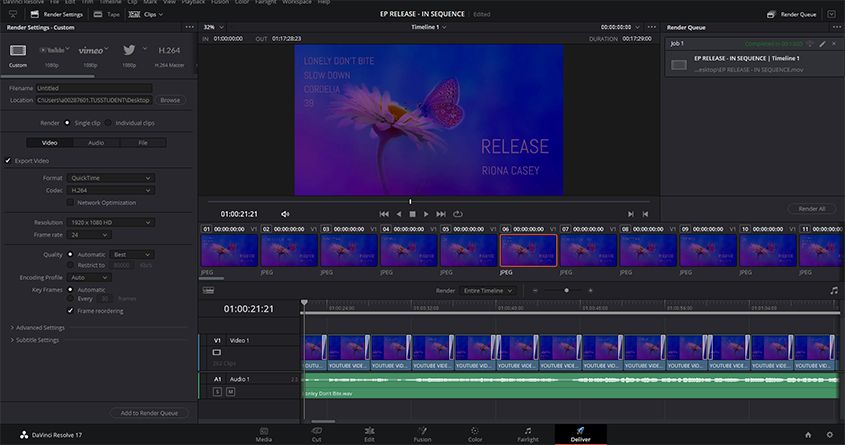Uncheck the Export Video checkbox
This screenshot has height=445, width=845.
click(8, 160)
